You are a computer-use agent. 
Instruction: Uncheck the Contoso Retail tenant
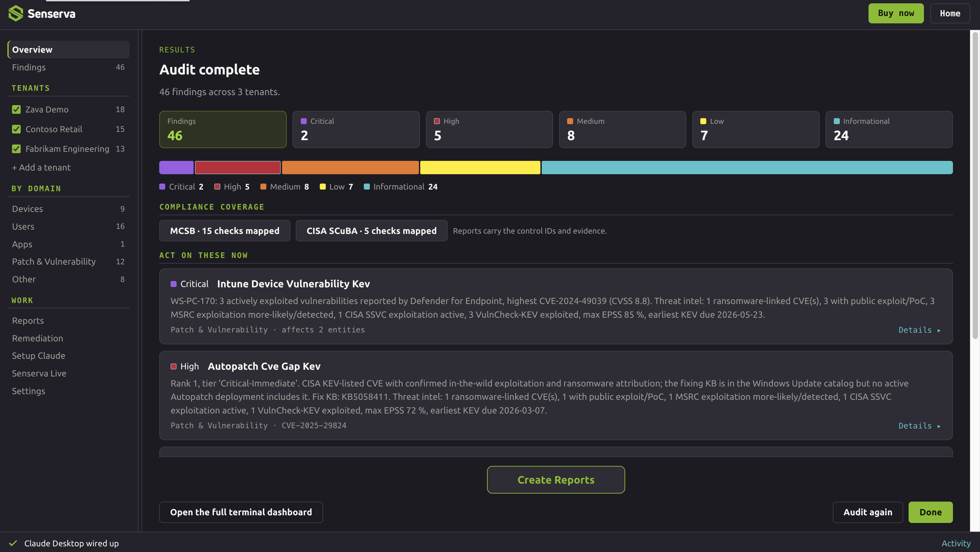coord(16,129)
